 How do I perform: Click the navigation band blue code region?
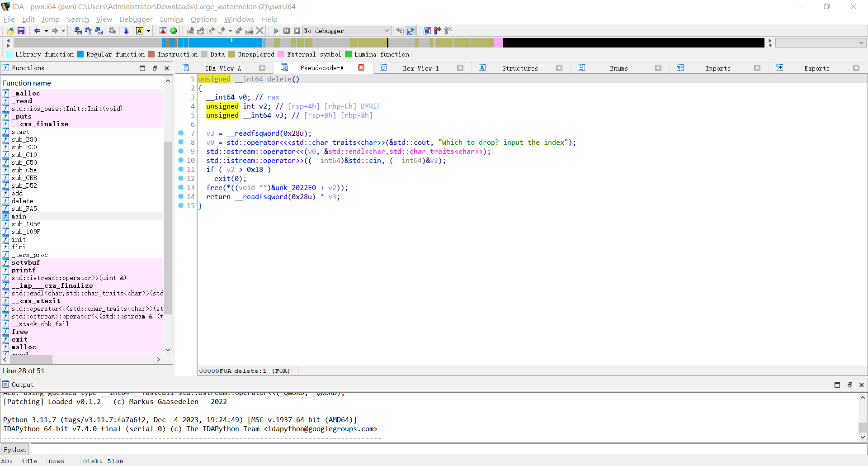(222, 43)
